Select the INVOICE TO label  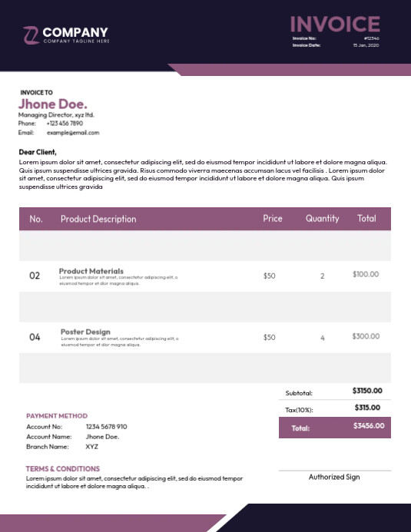tap(37, 92)
